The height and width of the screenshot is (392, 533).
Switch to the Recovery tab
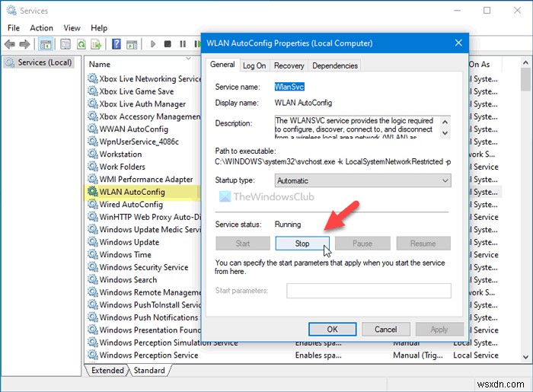289,65
